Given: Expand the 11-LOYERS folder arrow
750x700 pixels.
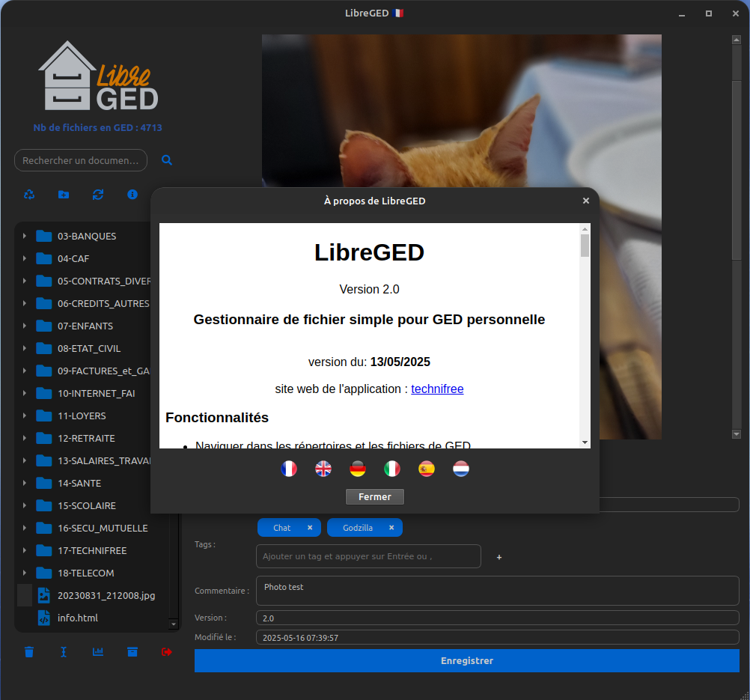Looking at the screenshot, I should pos(25,416).
